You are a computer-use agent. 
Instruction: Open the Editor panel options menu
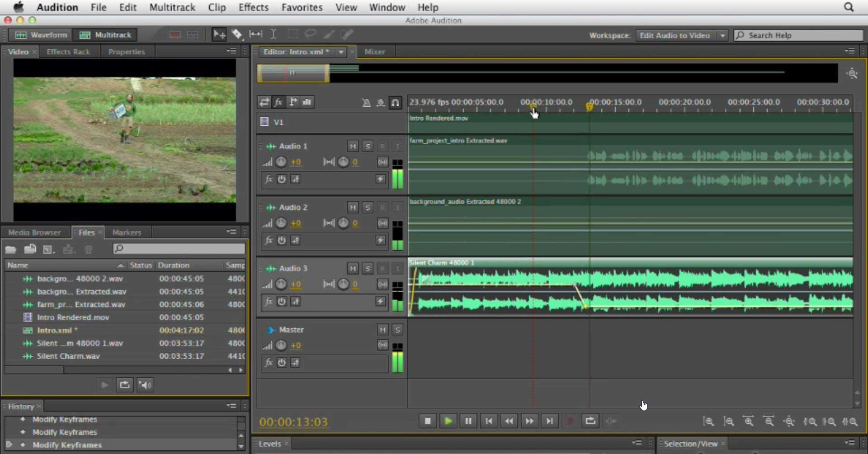point(850,52)
